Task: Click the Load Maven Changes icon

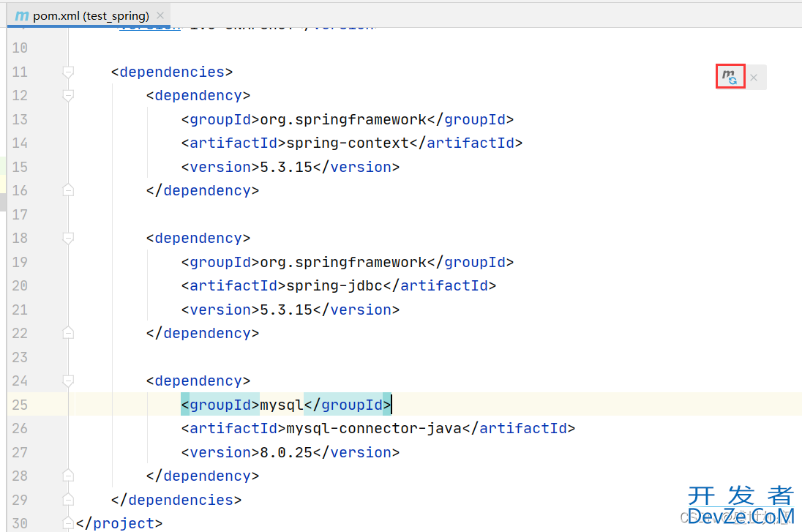Action: click(x=730, y=77)
